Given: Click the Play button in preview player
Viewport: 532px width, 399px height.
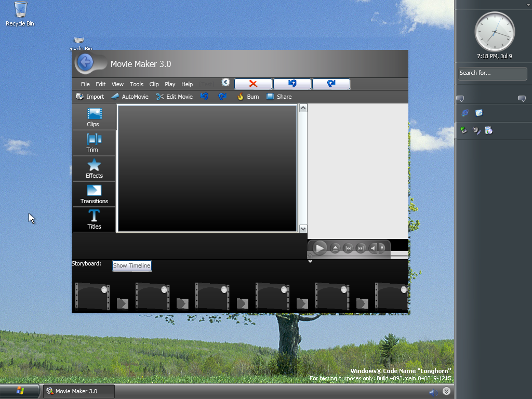Looking at the screenshot, I should coord(320,248).
